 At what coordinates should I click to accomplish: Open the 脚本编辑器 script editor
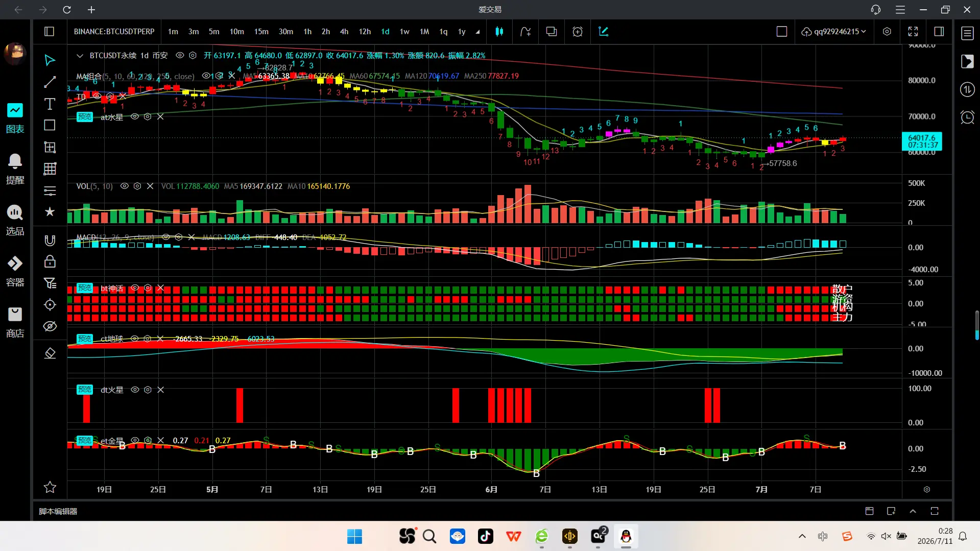click(x=58, y=511)
